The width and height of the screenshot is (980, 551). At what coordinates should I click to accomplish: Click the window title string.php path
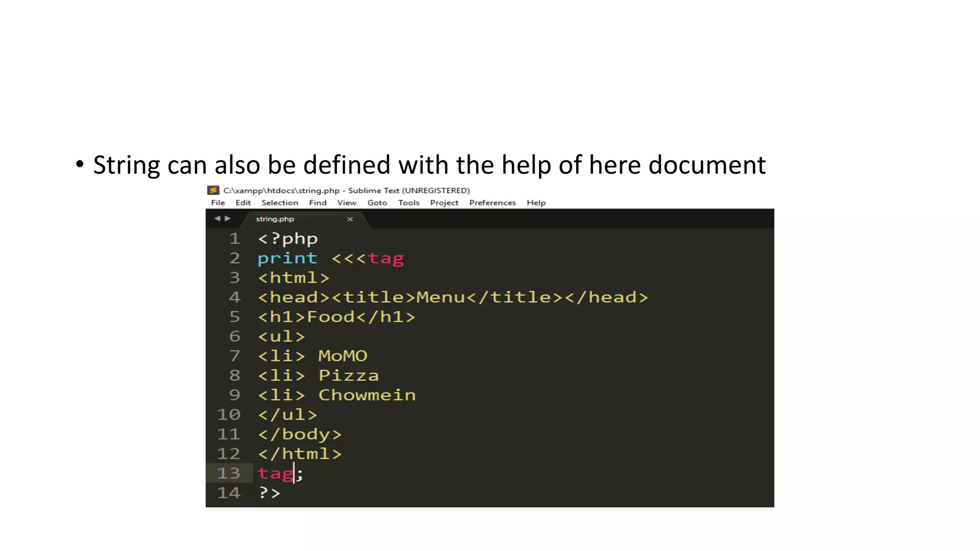pos(346,190)
